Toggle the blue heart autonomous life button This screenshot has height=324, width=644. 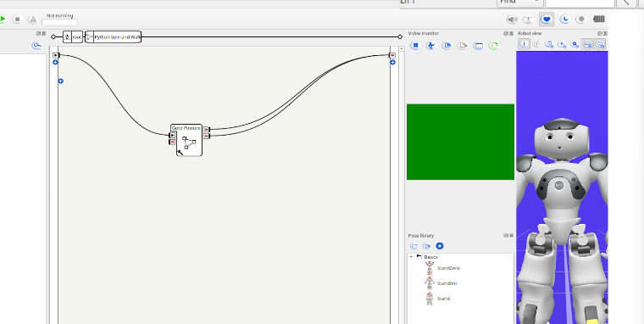tap(547, 19)
